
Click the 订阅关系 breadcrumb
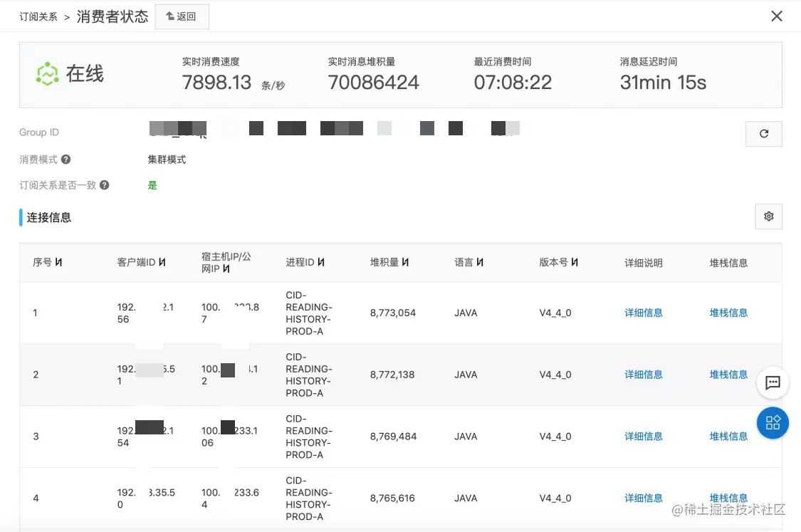pos(38,17)
